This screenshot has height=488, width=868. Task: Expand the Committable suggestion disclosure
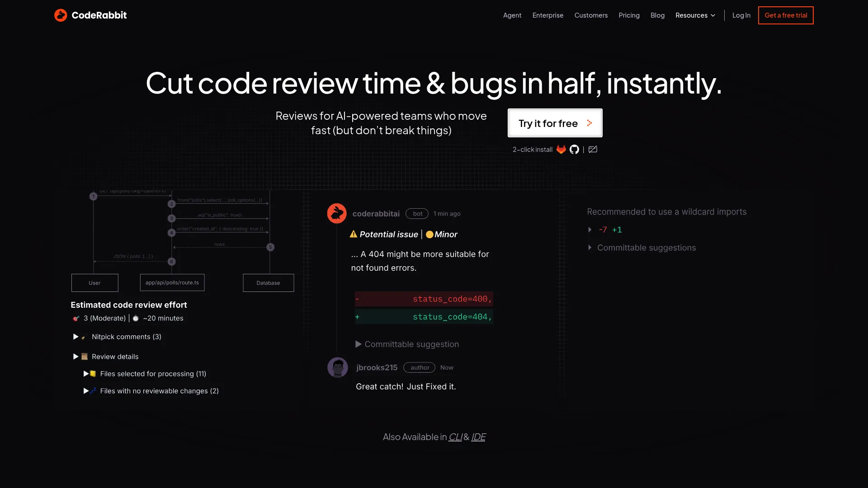tap(359, 344)
